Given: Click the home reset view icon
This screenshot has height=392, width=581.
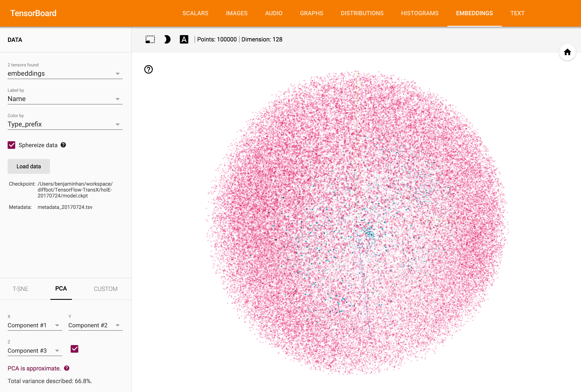Looking at the screenshot, I should coord(567,52).
